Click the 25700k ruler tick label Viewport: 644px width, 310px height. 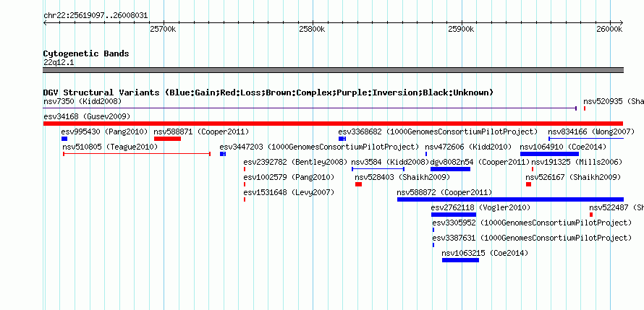[x=164, y=29]
